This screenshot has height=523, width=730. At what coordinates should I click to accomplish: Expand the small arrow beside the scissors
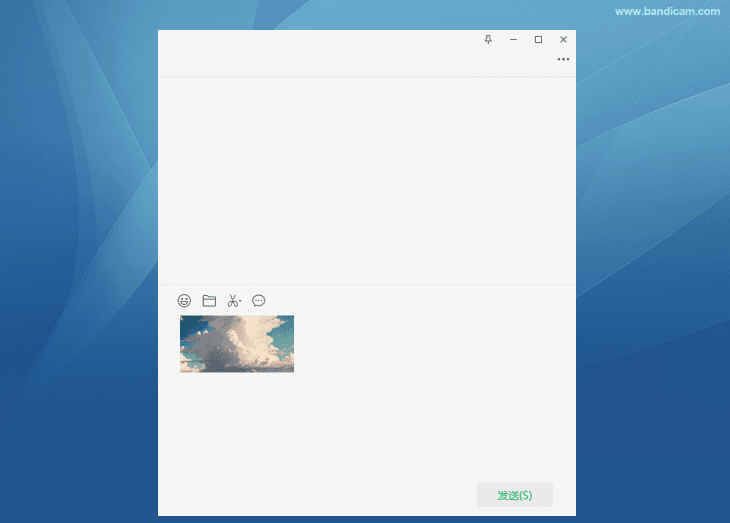coord(241,301)
